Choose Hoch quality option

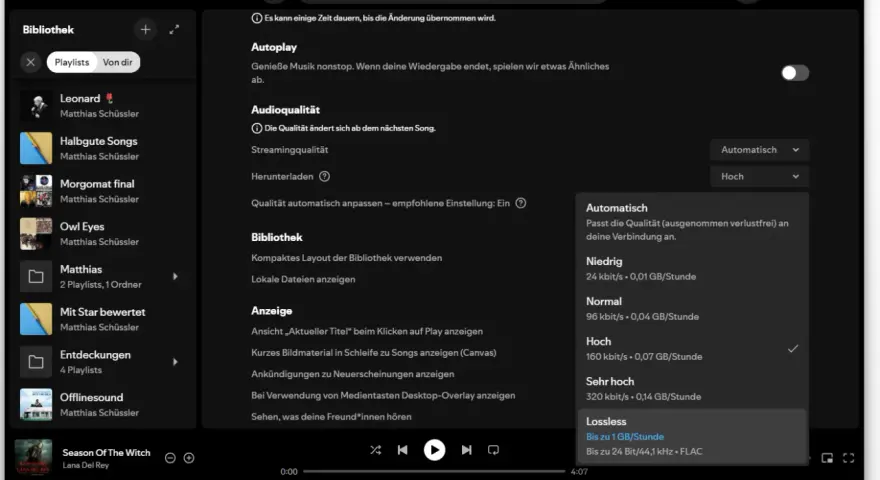coord(693,349)
